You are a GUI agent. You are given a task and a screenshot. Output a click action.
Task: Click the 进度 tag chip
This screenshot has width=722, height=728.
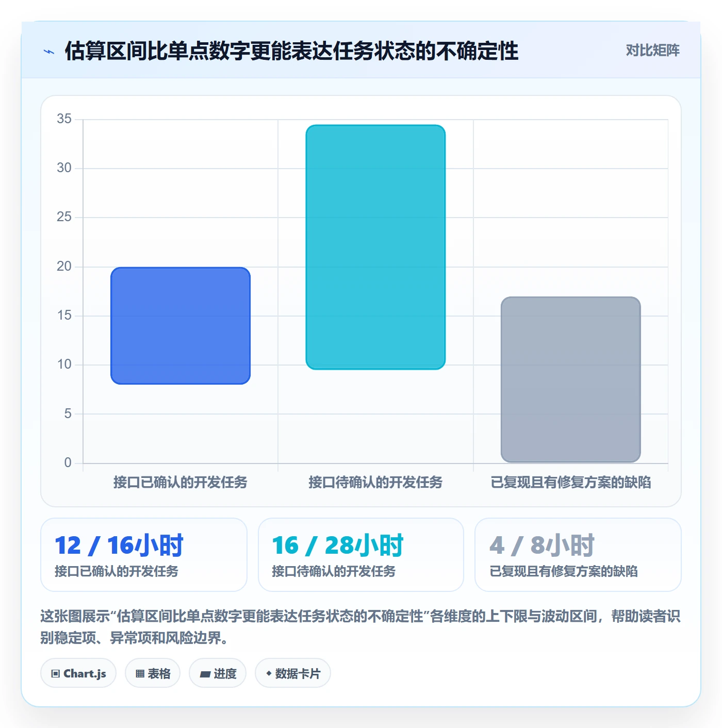click(x=218, y=673)
